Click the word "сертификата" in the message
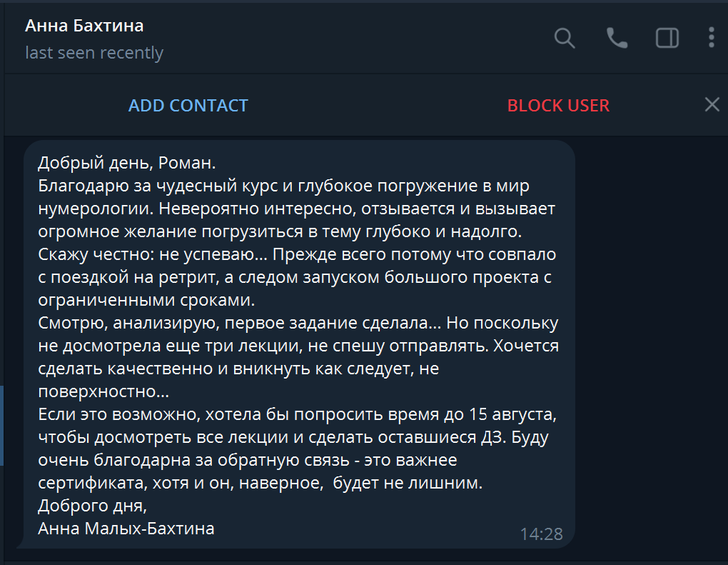This screenshot has width=728, height=565. (x=91, y=484)
